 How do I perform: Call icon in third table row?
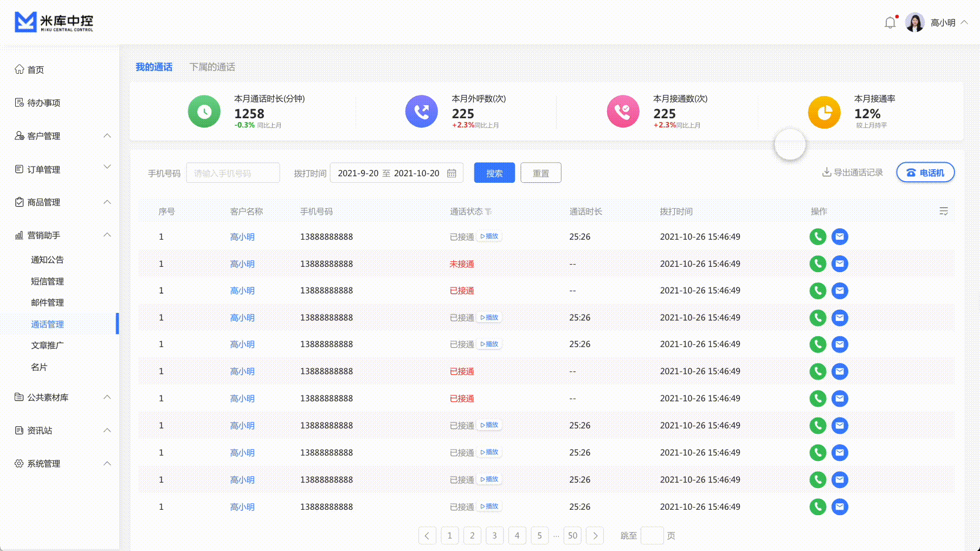(x=817, y=291)
